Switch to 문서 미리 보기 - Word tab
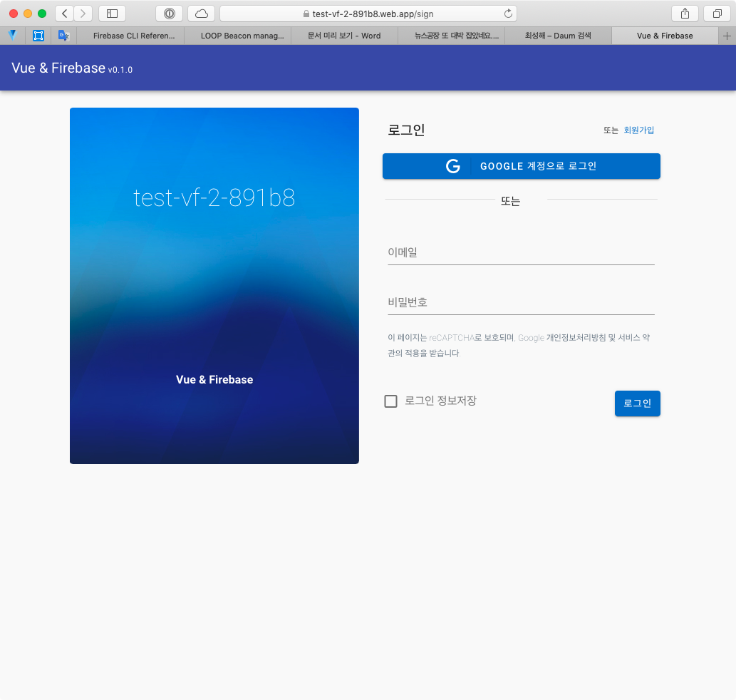 pyautogui.click(x=344, y=36)
